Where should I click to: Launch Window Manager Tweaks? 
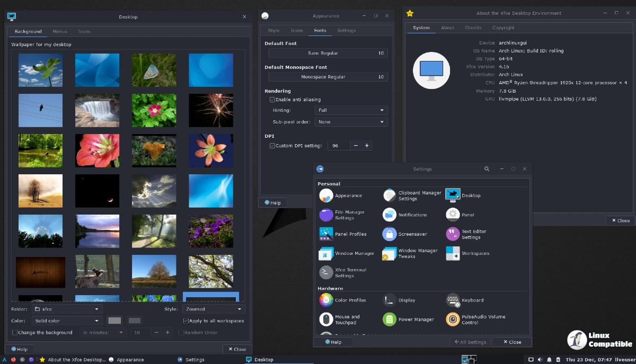coord(390,253)
